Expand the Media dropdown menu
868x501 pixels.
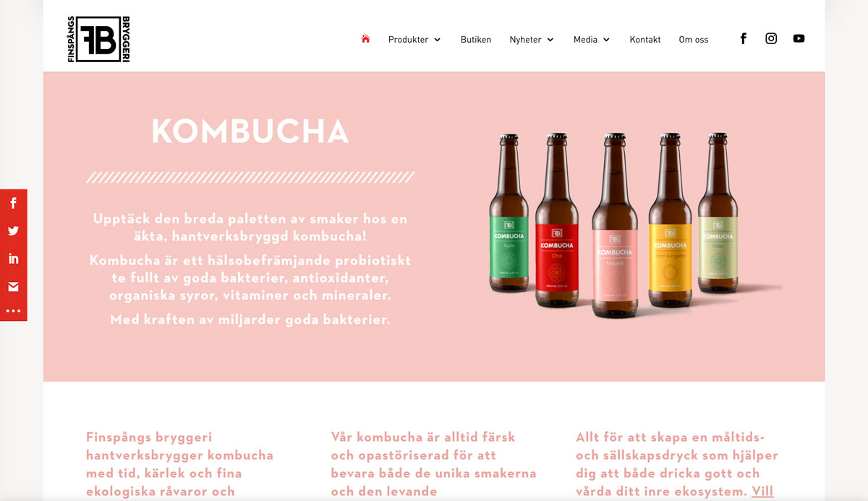592,40
